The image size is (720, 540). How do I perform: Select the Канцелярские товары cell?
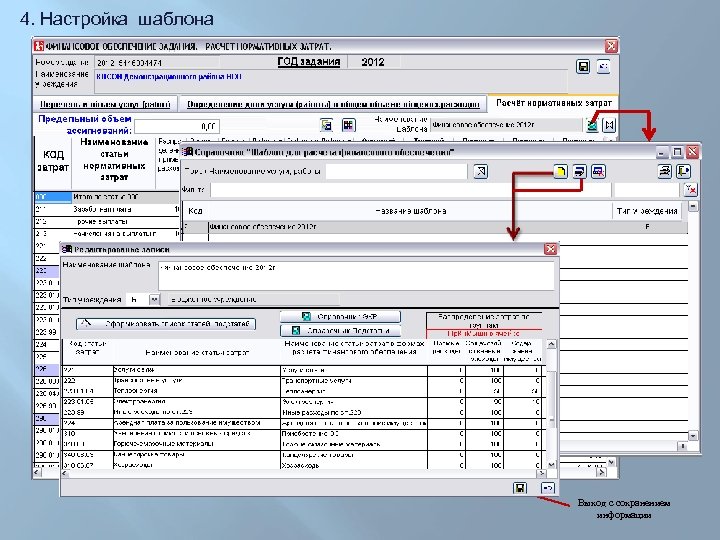[354, 455]
